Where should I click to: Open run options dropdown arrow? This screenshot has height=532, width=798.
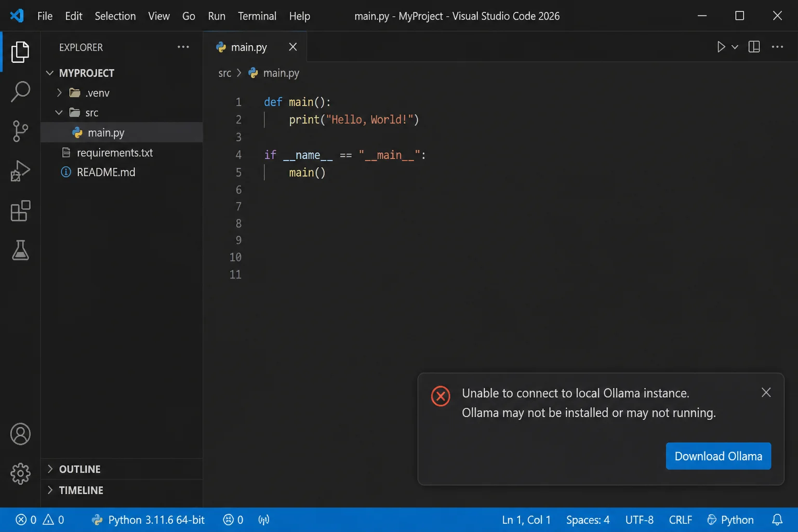point(735,47)
